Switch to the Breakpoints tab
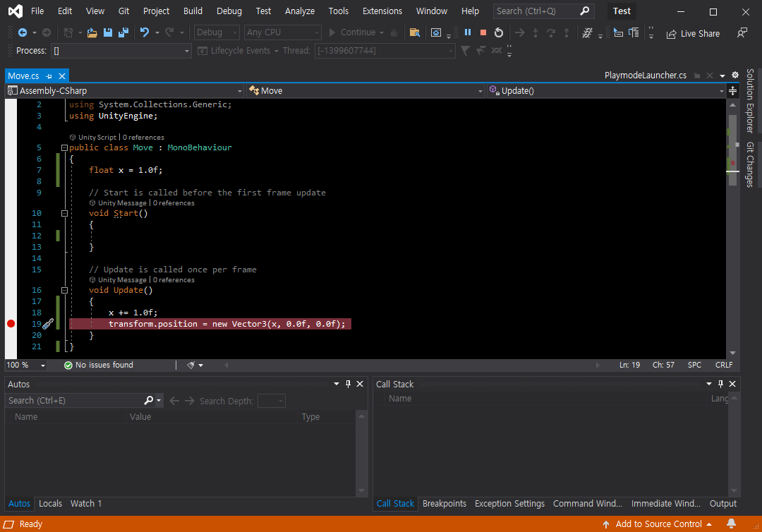 (445, 504)
